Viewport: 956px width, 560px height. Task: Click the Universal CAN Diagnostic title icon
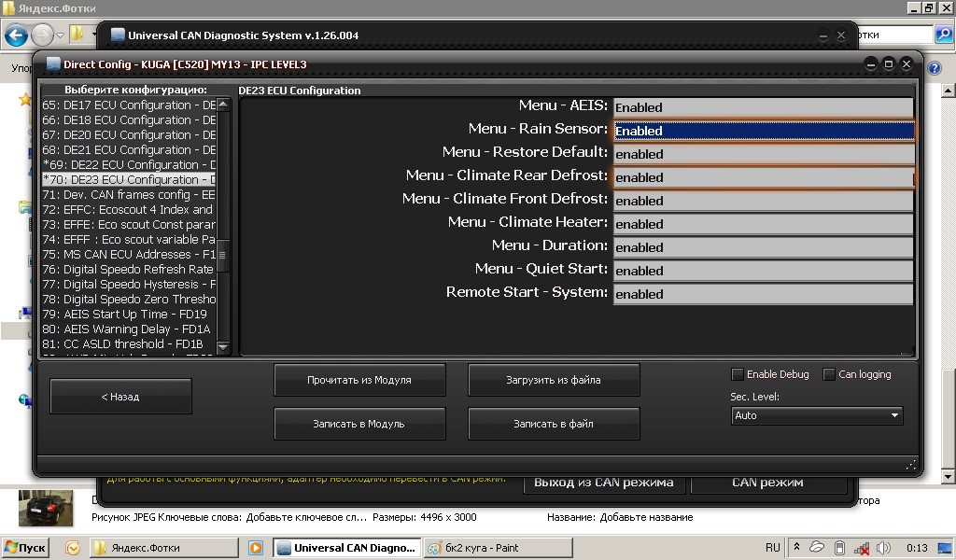coord(118,35)
